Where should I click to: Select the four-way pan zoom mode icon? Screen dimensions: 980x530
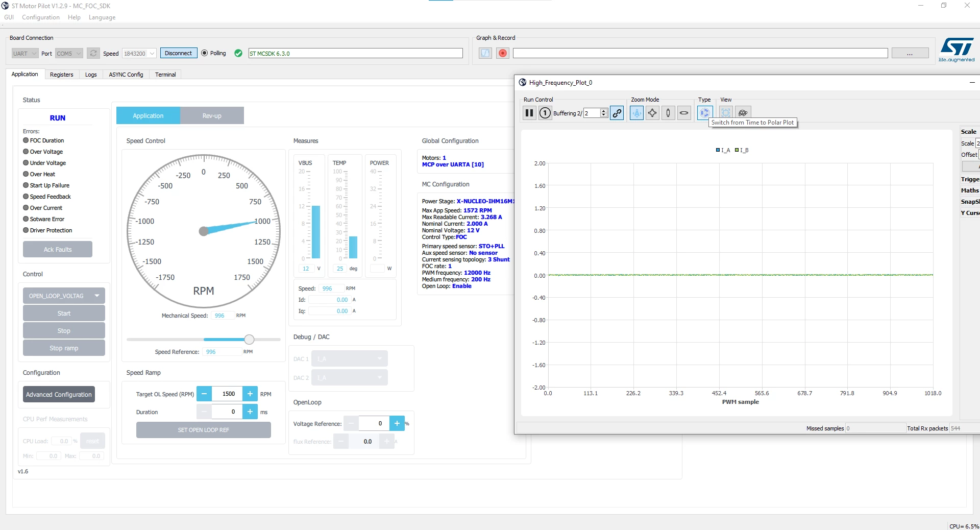click(x=652, y=113)
